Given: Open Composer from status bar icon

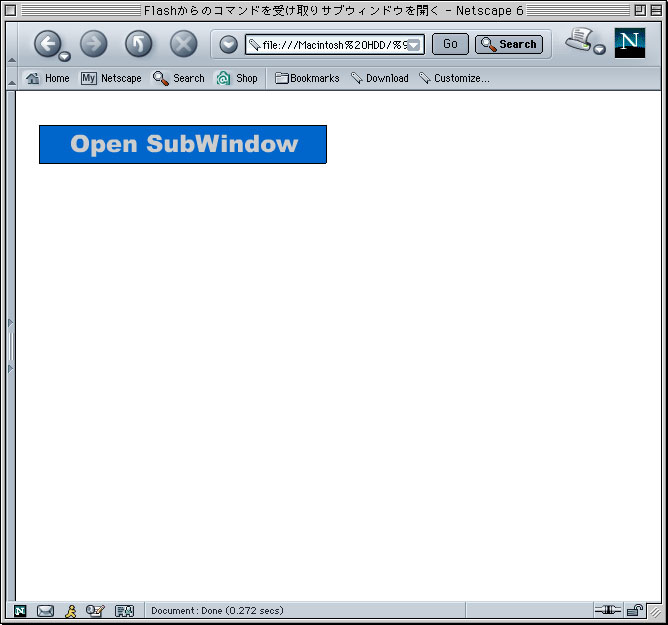Looking at the screenshot, I should [x=95, y=611].
